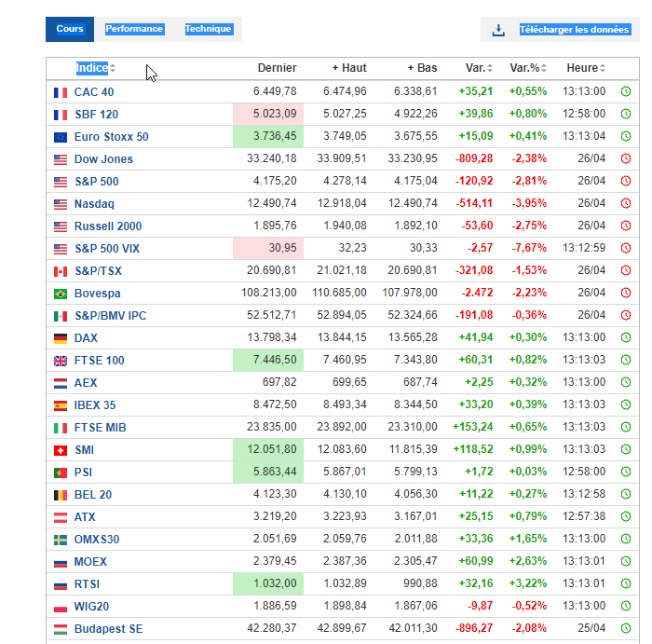Open the Dow Jones index link
Image resolution: width=652 pixels, height=644 pixels.
(103, 159)
